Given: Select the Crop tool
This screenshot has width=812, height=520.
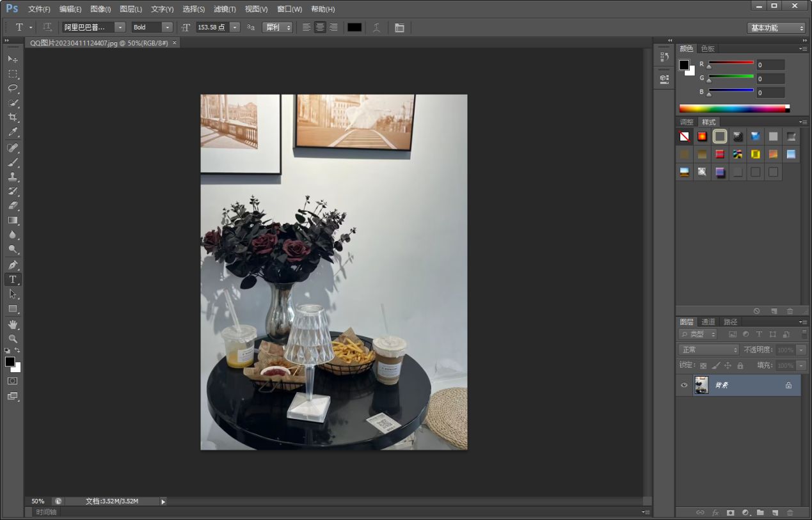Looking at the screenshot, I should pyautogui.click(x=12, y=118).
